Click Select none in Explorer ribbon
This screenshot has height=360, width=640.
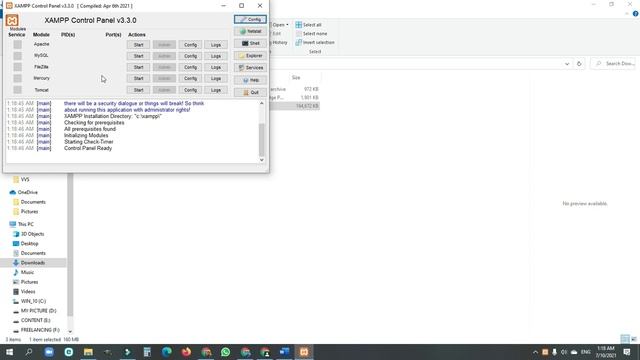coord(311,33)
